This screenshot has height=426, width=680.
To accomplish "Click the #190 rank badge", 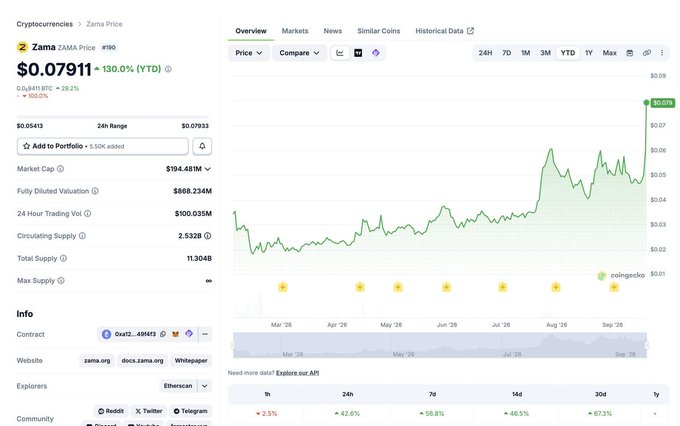I will pyautogui.click(x=108, y=47).
